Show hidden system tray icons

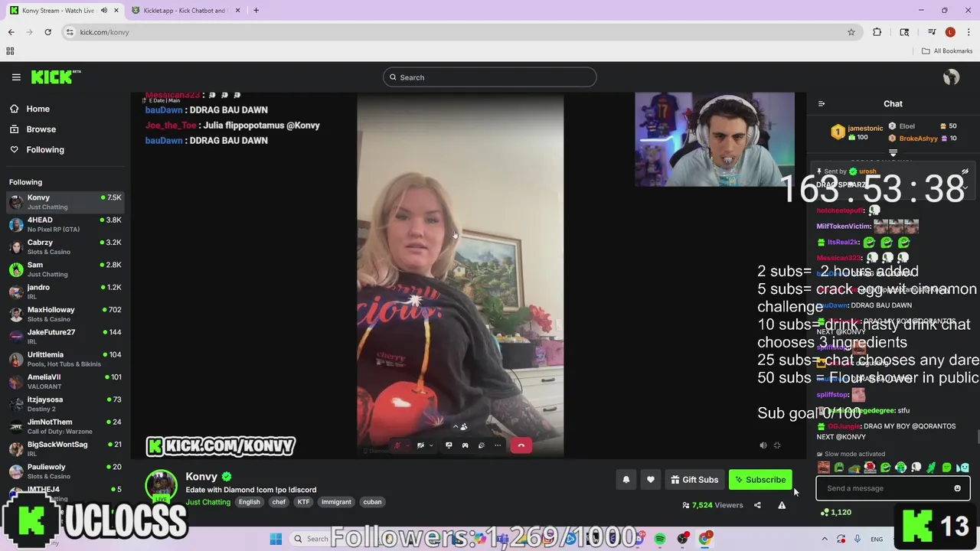click(x=825, y=539)
